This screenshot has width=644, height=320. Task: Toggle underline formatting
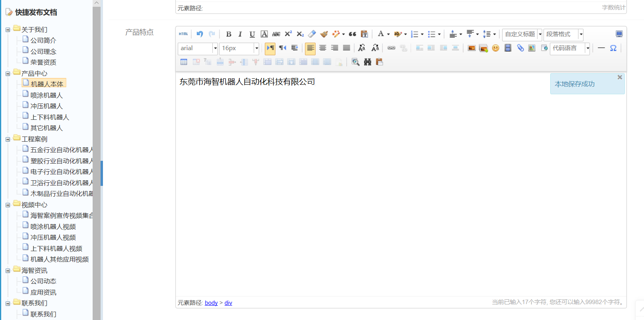pyautogui.click(x=252, y=34)
